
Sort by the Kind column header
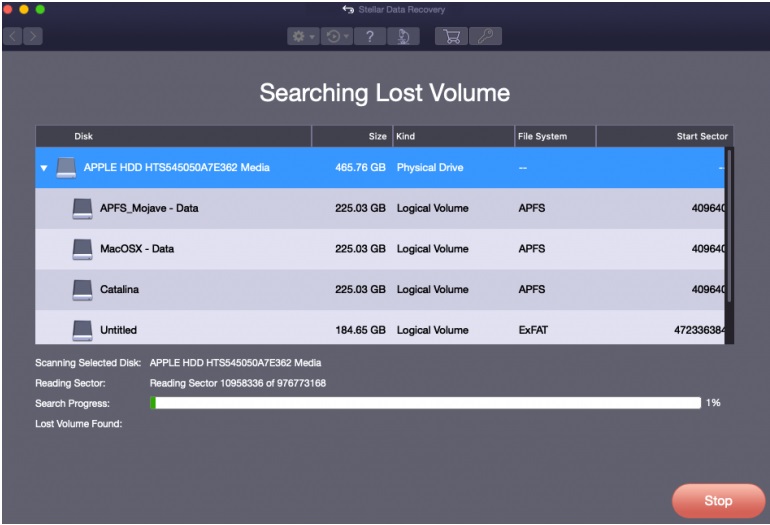pyautogui.click(x=453, y=137)
